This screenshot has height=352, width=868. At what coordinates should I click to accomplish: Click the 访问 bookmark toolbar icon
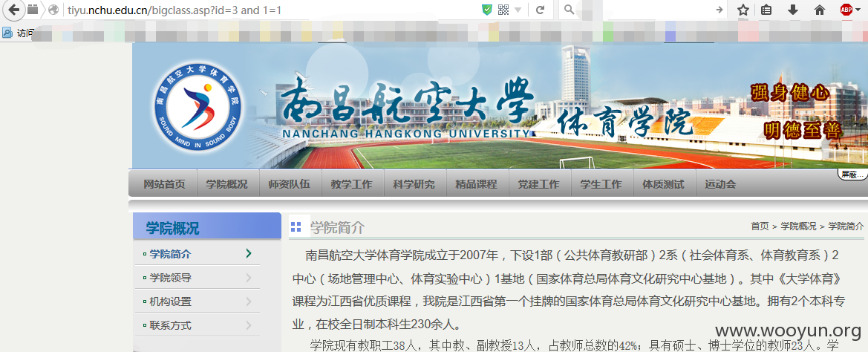[x=7, y=33]
